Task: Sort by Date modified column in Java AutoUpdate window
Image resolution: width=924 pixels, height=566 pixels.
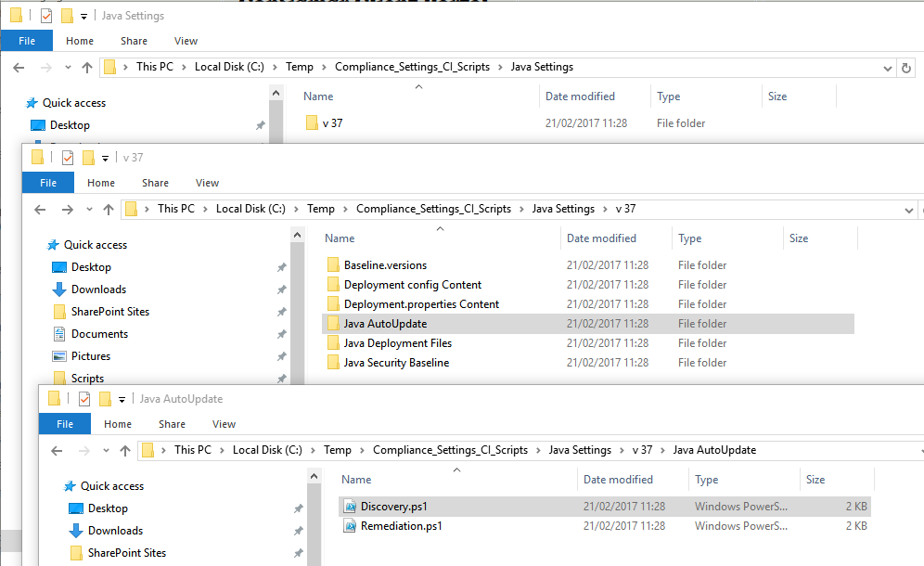Action: 618,480
